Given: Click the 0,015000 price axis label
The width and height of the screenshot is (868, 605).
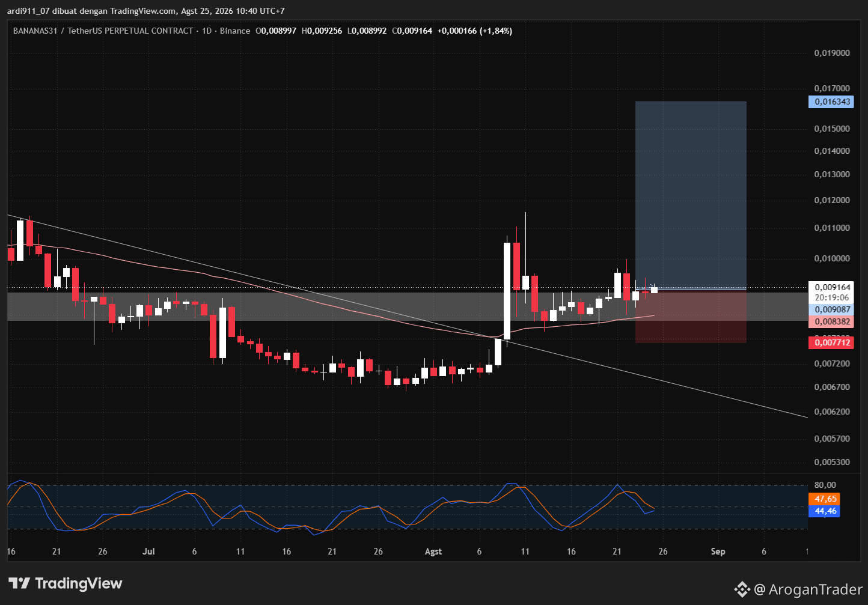Looking at the screenshot, I should (832, 129).
